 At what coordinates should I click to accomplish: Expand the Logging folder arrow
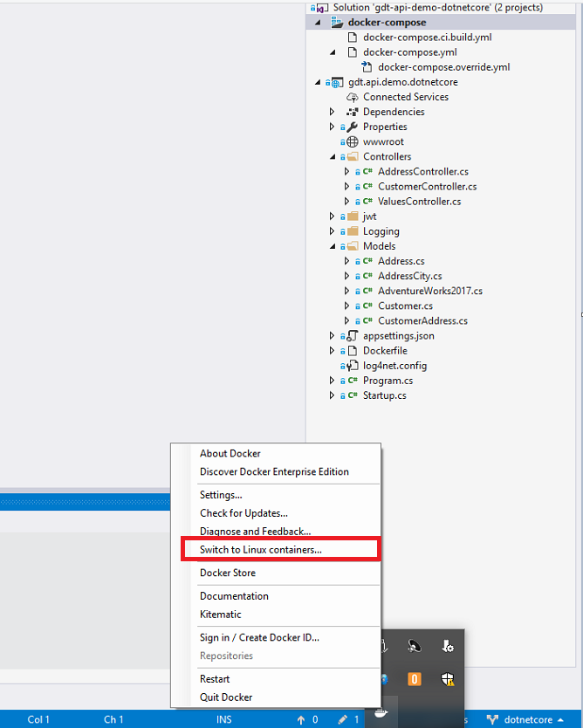pyautogui.click(x=333, y=231)
